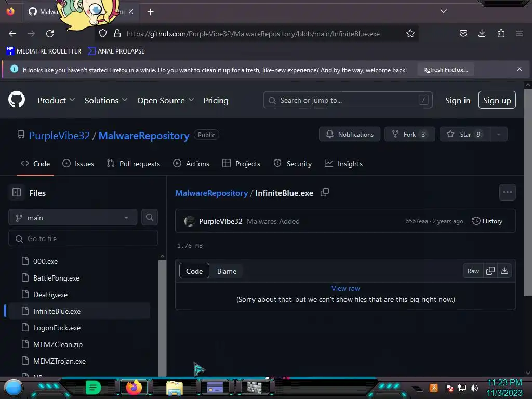Select InfiniteBlue.exe in the file tree
The height and width of the screenshot is (399, 532).
pyautogui.click(x=79, y=311)
